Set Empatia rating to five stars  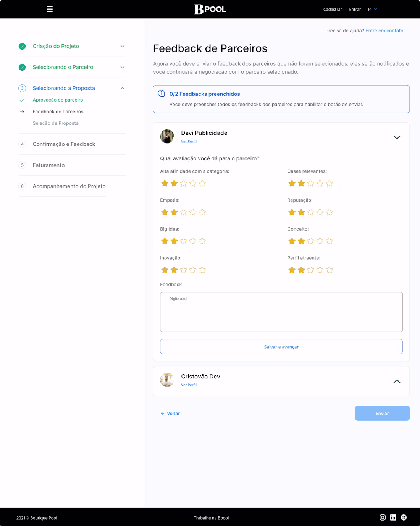202,212
